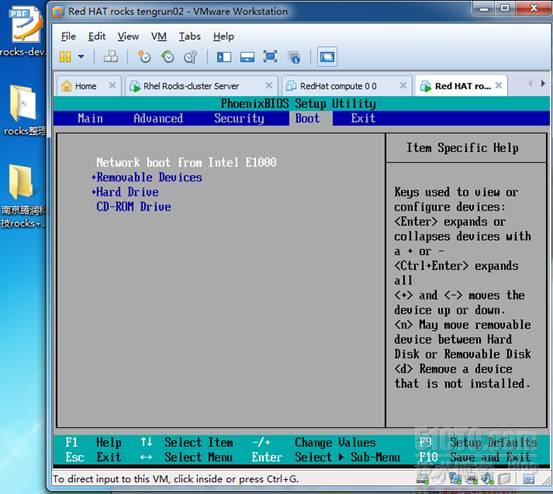Click the Home tab house icon
This screenshot has width=553, height=494.
[66, 86]
